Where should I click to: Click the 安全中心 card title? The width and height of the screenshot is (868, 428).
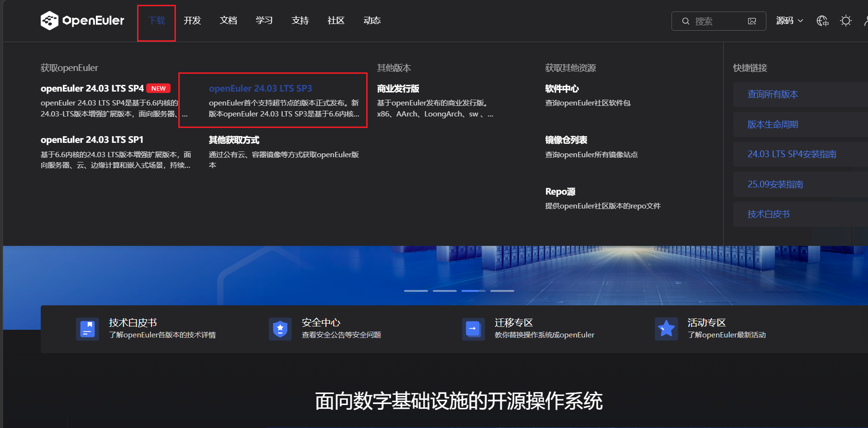point(321,323)
